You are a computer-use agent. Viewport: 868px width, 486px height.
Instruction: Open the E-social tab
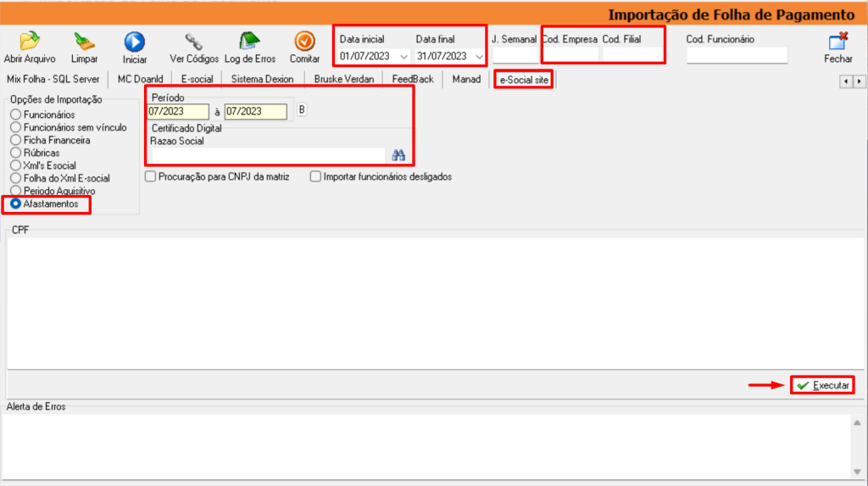point(197,79)
